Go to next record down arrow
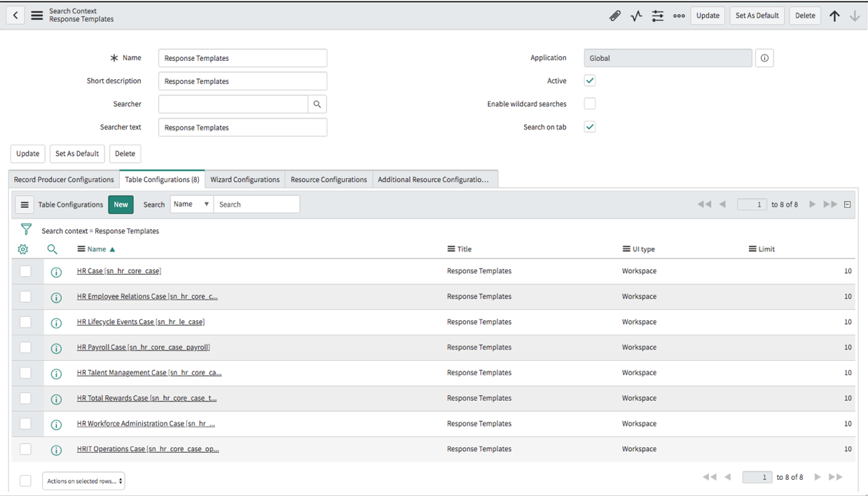The height and width of the screenshot is (496, 868). coord(855,15)
